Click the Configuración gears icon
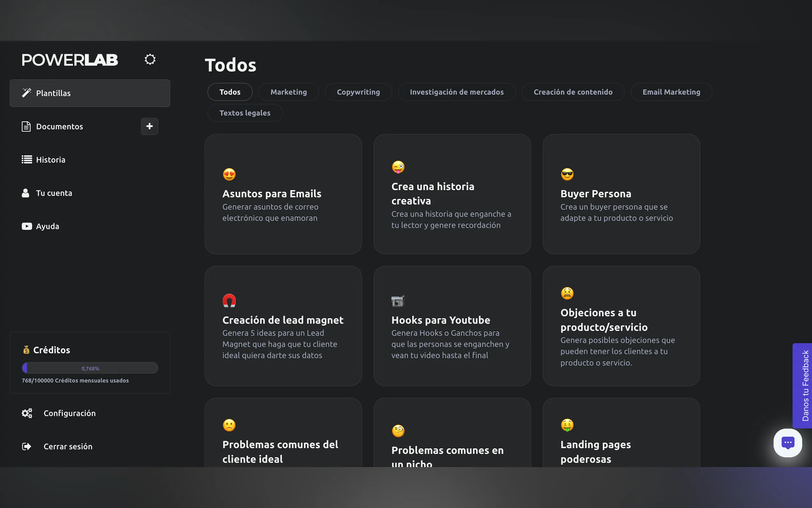Screen dimensions: 812x508 (x=27, y=413)
